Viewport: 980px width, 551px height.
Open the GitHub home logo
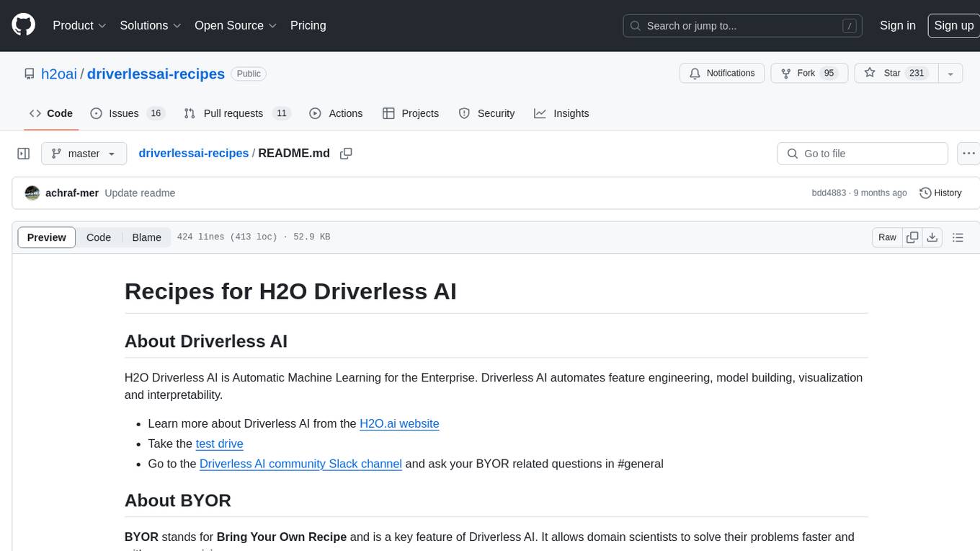[23, 25]
